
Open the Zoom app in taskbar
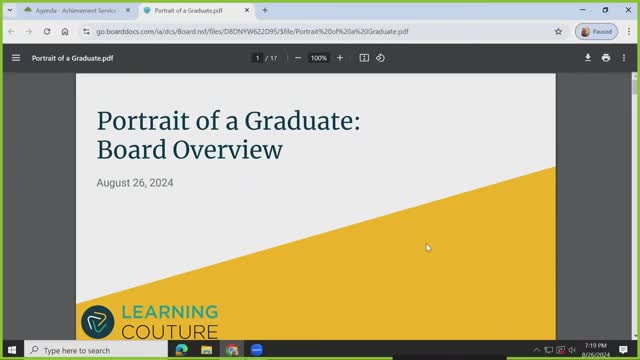[257, 350]
